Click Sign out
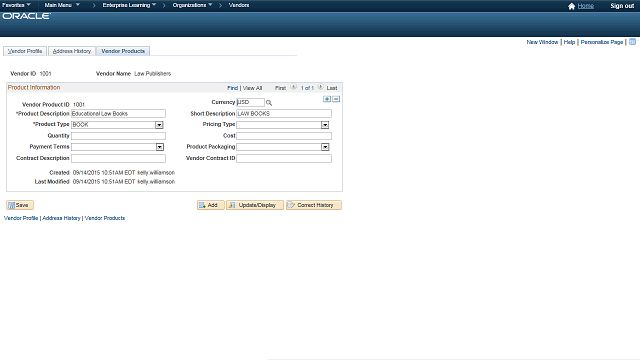 point(622,6)
